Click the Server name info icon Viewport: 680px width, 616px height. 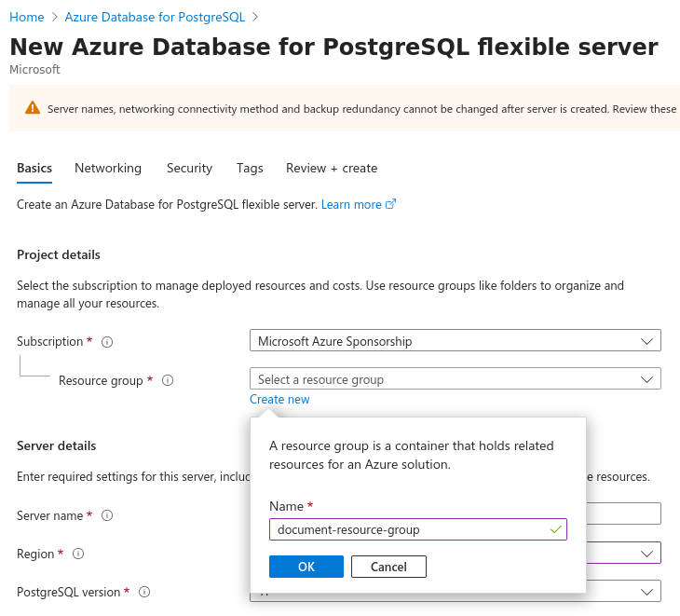(x=107, y=515)
